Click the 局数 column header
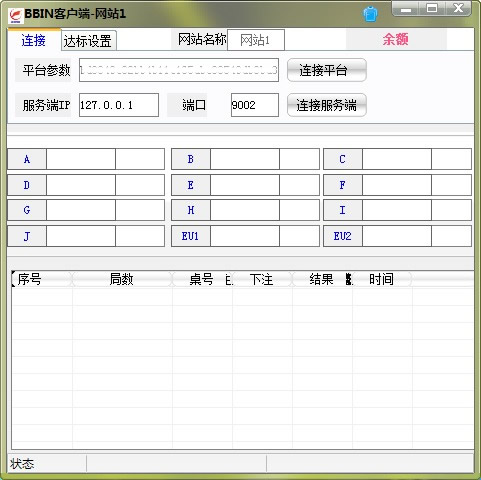Viewport: 481px width, 480px height. tap(122, 279)
